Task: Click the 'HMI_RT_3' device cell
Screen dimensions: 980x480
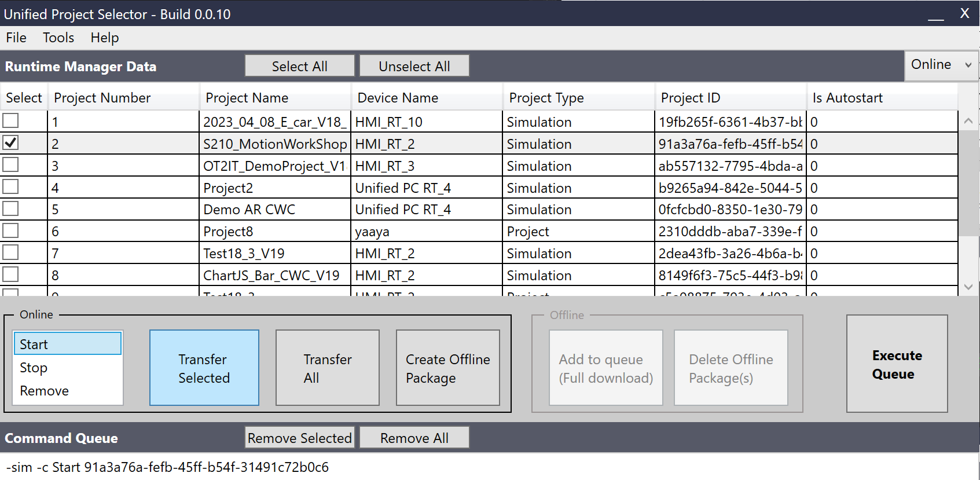Action: 427,166
